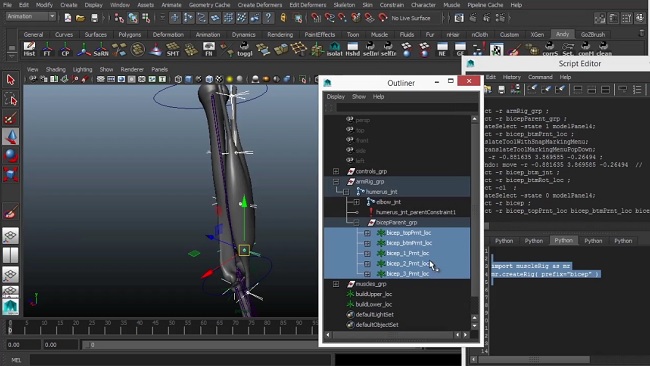Click the Outliner search field
This screenshot has height=366, width=650.
pyautogui.click(x=406, y=108)
